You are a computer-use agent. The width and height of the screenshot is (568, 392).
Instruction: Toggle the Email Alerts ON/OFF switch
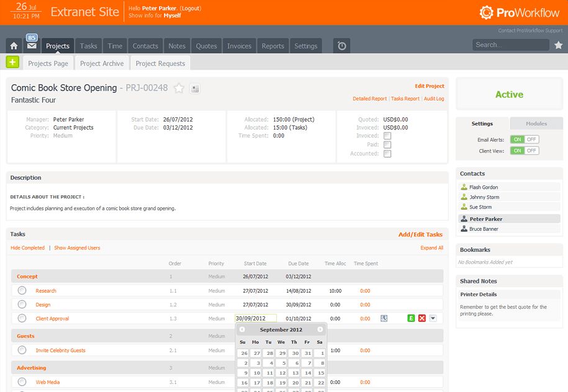[x=524, y=140]
